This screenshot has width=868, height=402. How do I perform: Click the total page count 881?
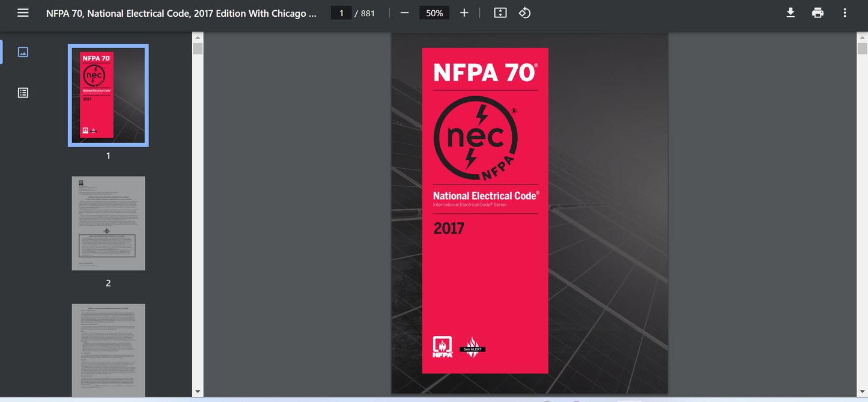(x=368, y=12)
